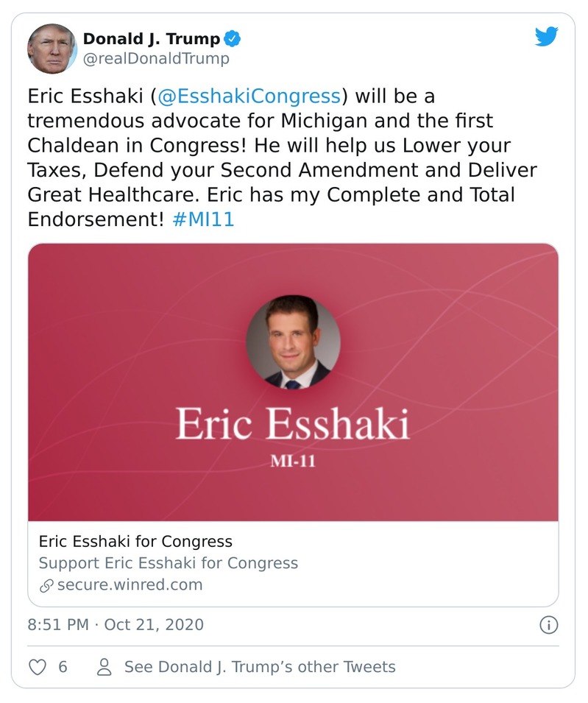588x703 pixels.
Task: Click the circular portrait in the card
Action: [x=293, y=342]
